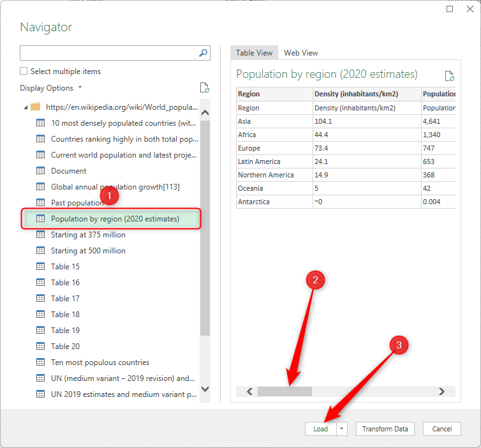Select Starting at 500 million
The image size is (481, 448).
coord(88,250)
